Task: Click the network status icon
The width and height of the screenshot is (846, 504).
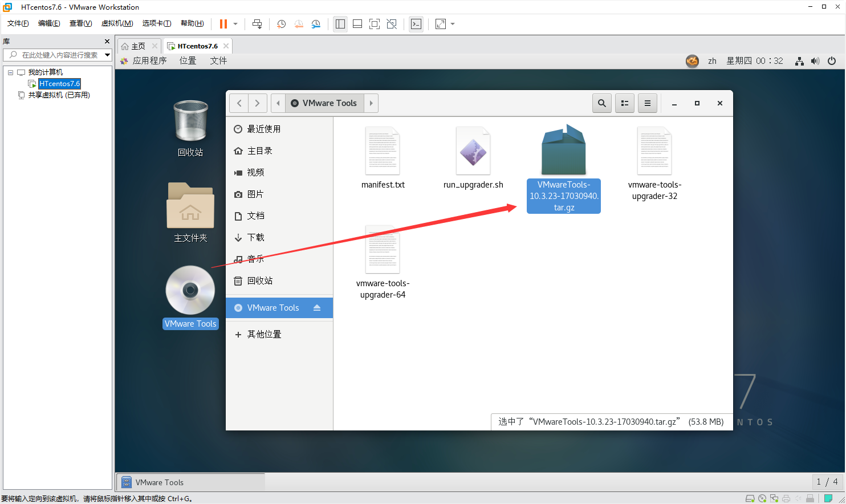Action: click(799, 61)
